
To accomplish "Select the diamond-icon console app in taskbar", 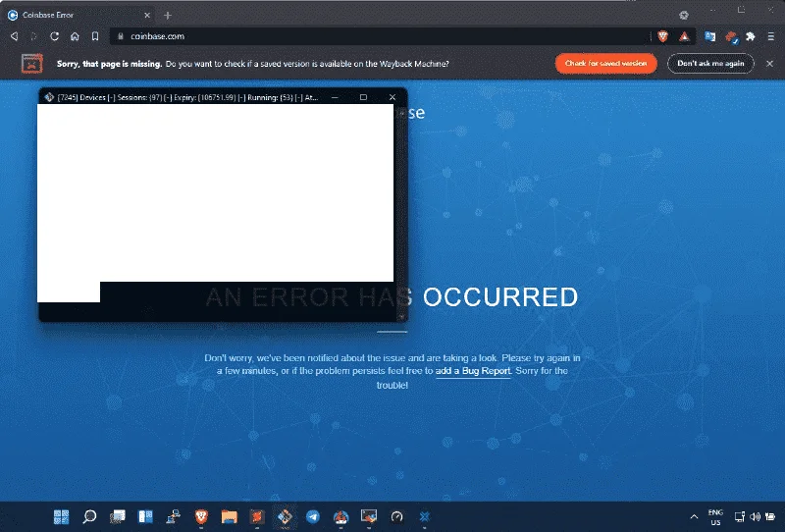I will click(x=285, y=516).
